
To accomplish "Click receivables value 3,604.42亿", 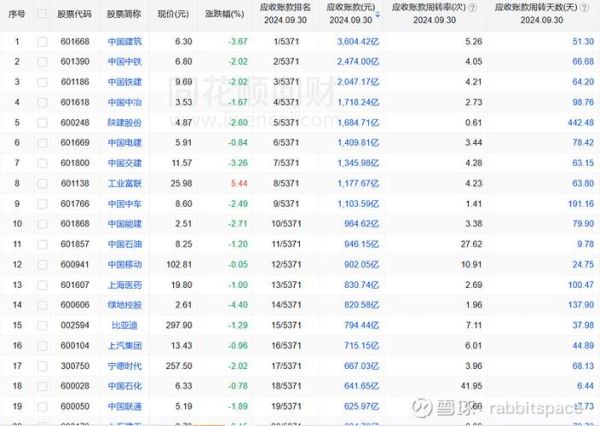I will (x=358, y=41).
